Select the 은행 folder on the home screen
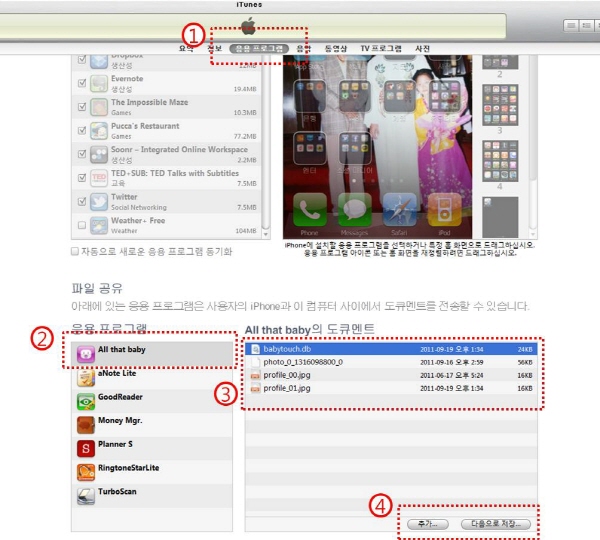Image resolution: width=600 pixels, height=540 pixels. tap(310, 96)
